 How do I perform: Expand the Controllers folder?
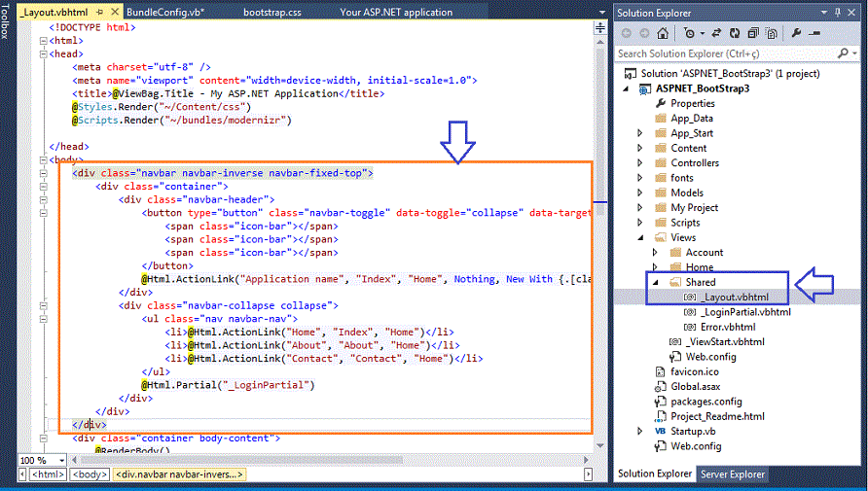640,163
